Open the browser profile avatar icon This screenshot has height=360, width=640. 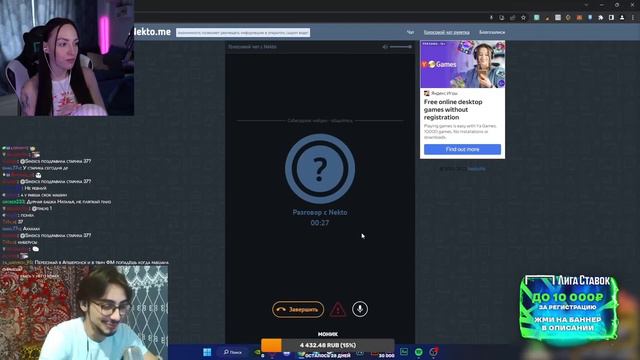point(622,18)
